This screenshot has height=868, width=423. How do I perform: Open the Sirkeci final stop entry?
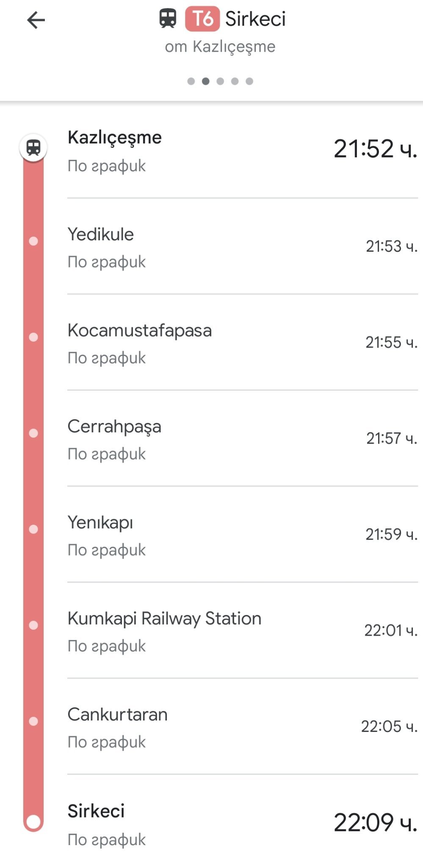pos(96,811)
